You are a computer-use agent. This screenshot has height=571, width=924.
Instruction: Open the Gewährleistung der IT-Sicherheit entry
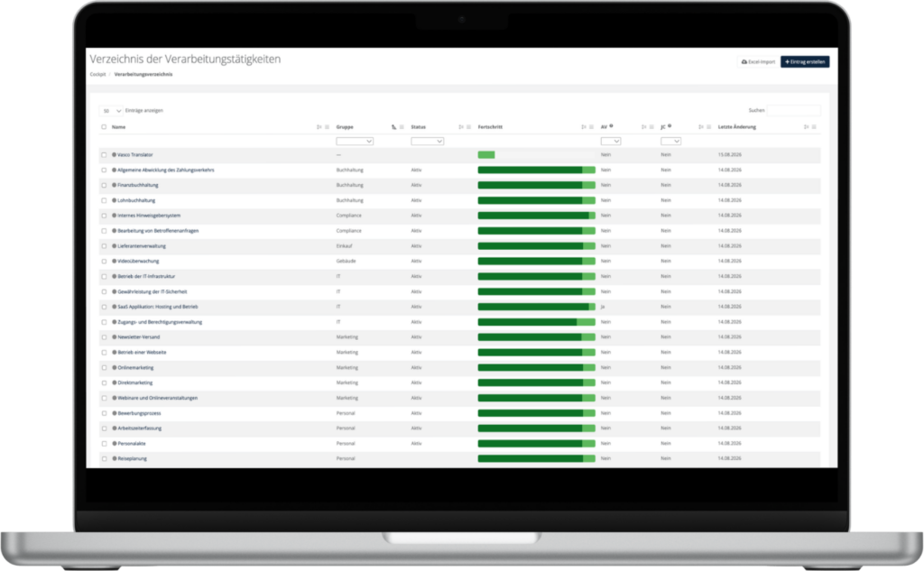click(x=152, y=291)
